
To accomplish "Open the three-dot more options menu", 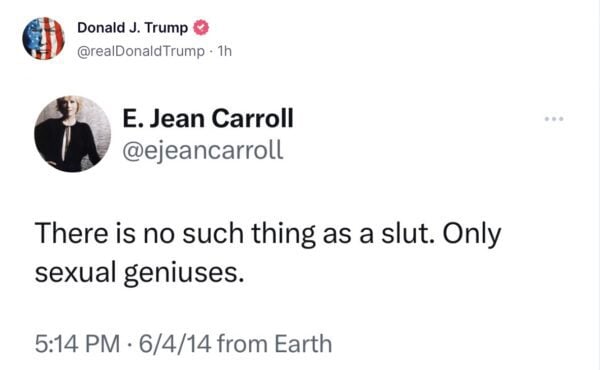I will click(x=554, y=119).
